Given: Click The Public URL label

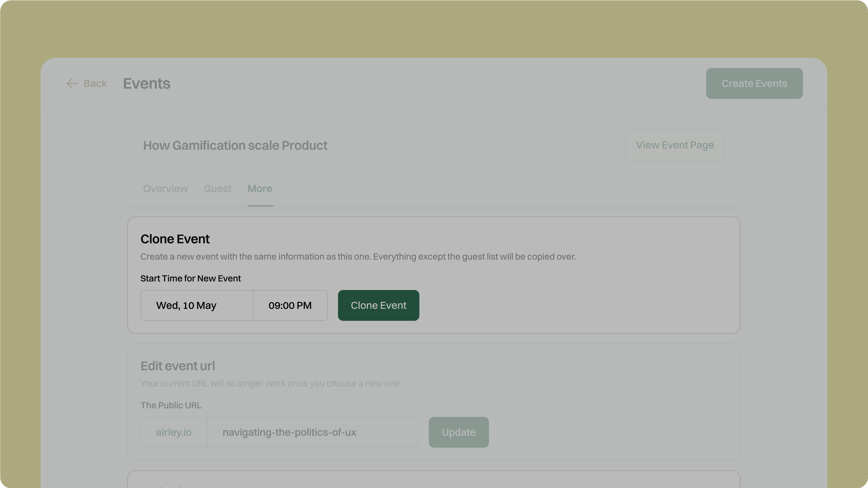Looking at the screenshot, I should tap(171, 405).
